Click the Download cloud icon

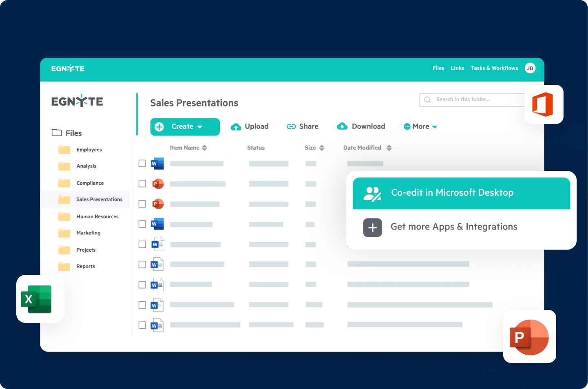(343, 126)
